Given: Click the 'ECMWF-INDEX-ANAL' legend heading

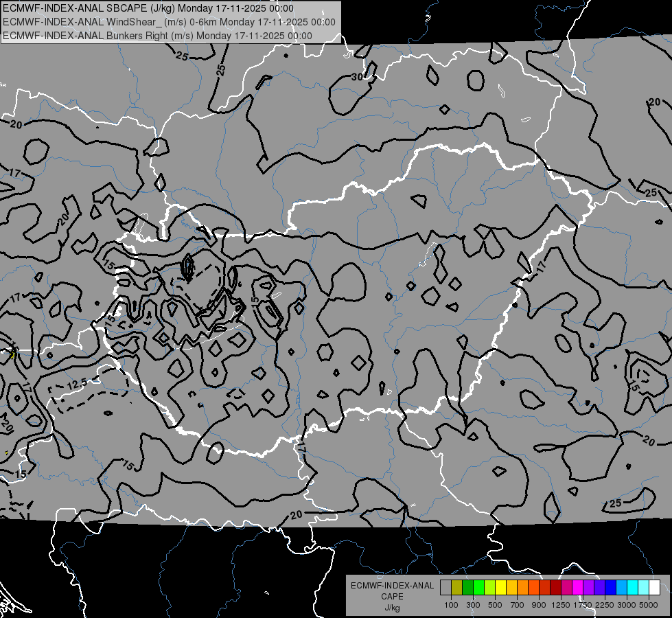Looking at the screenshot, I should pos(392,586).
